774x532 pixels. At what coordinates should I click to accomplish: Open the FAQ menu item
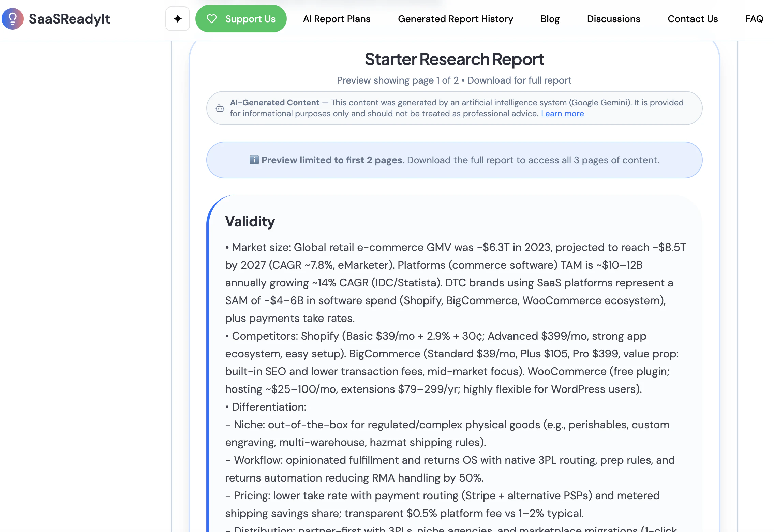tap(754, 19)
